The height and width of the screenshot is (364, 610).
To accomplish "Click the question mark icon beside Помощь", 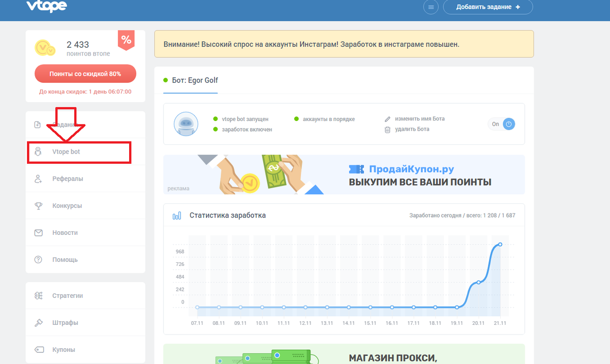I will tap(38, 260).
